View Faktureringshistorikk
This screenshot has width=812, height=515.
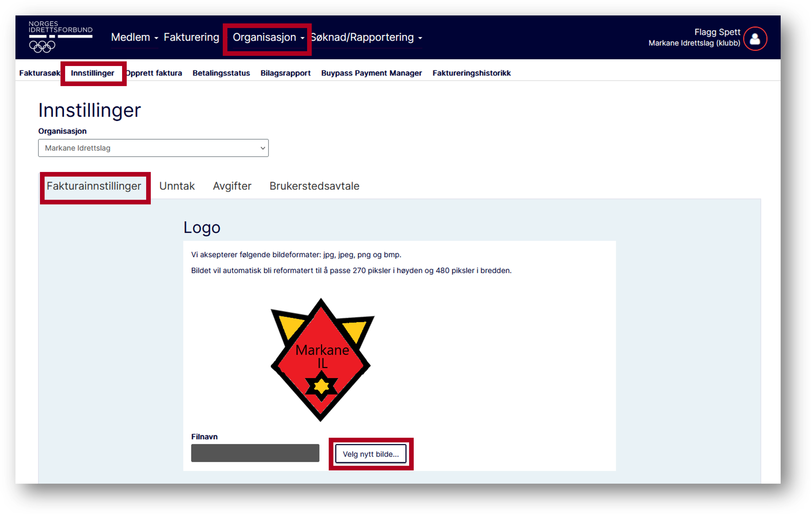pyautogui.click(x=471, y=73)
